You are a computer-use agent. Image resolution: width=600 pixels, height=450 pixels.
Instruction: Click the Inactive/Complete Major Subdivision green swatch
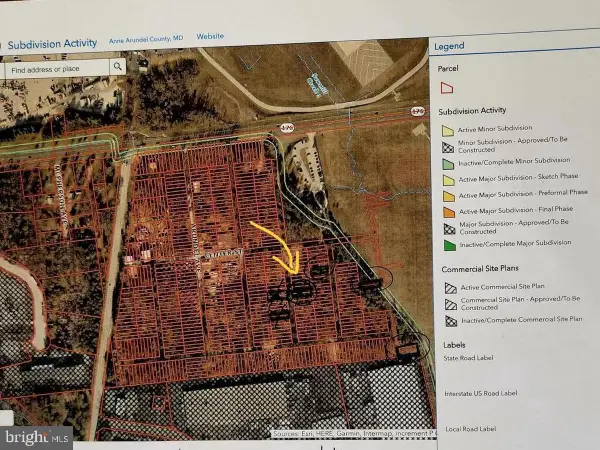[x=448, y=244]
